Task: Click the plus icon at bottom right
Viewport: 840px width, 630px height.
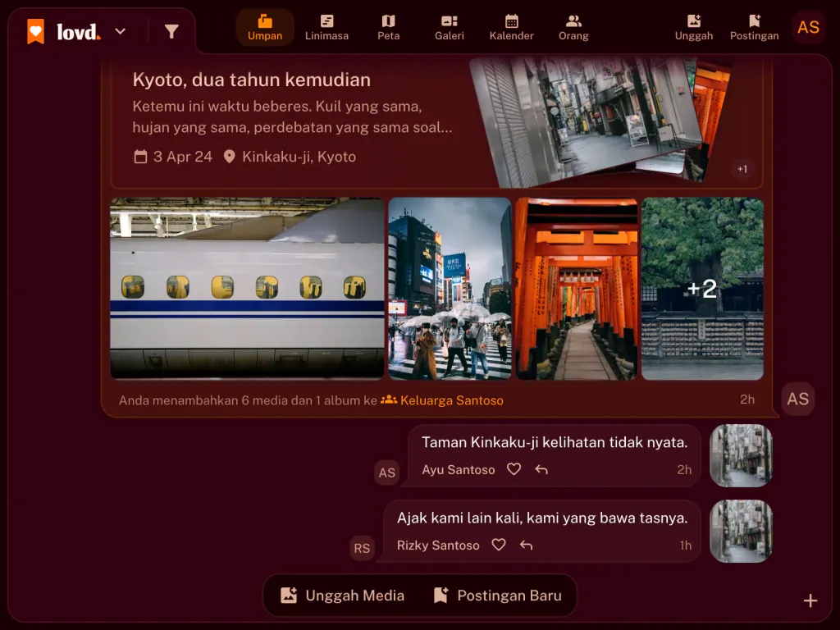Action: [x=810, y=600]
